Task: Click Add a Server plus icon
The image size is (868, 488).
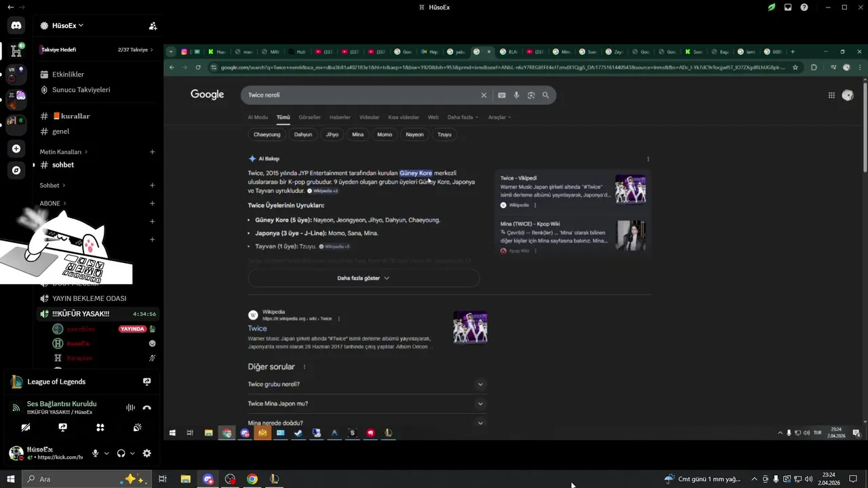Action: point(16,148)
